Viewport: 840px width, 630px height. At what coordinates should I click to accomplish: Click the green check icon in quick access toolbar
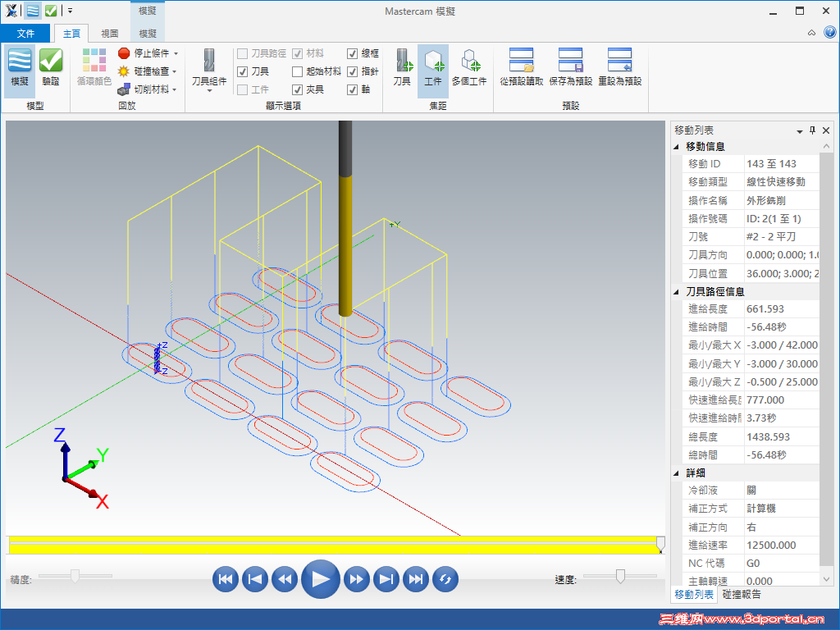coord(51,11)
